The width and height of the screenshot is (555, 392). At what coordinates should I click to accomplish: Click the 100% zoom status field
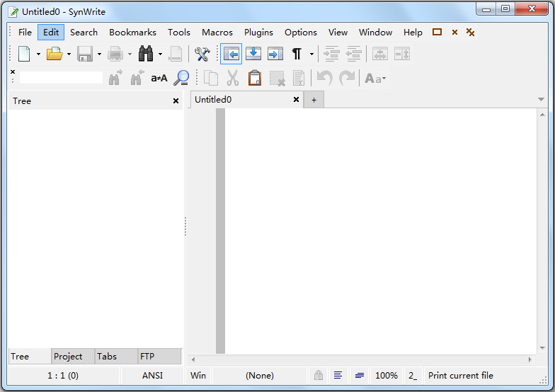pos(387,375)
